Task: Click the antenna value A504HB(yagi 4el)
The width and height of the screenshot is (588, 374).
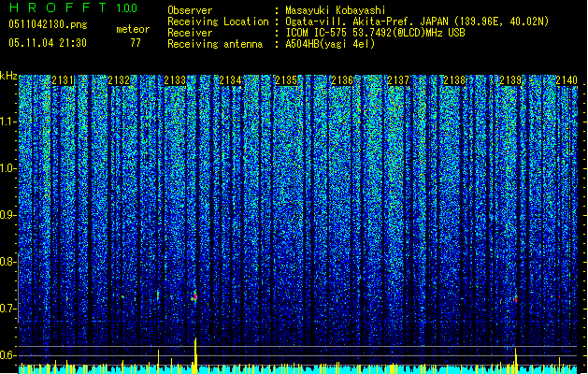Action: pos(330,44)
